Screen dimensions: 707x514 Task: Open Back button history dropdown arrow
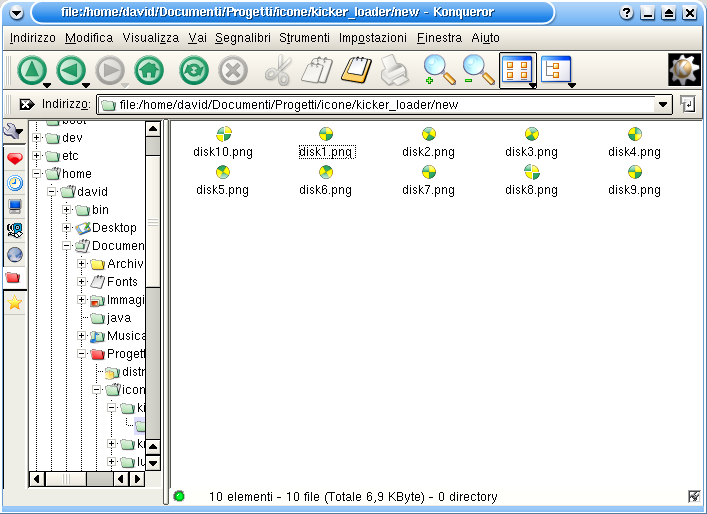click(86, 85)
